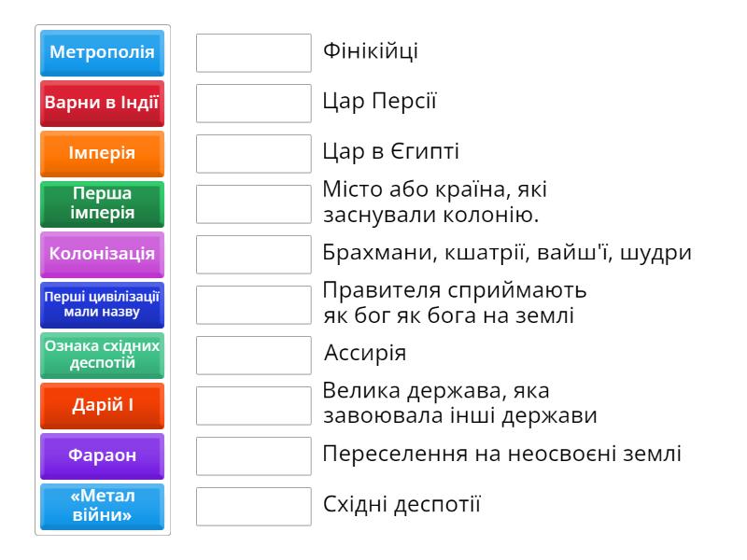Click the box beside Брахмани, кшатрії, вайш'ї, шудри
Viewport: 747px width, 560px height.
(x=254, y=255)
